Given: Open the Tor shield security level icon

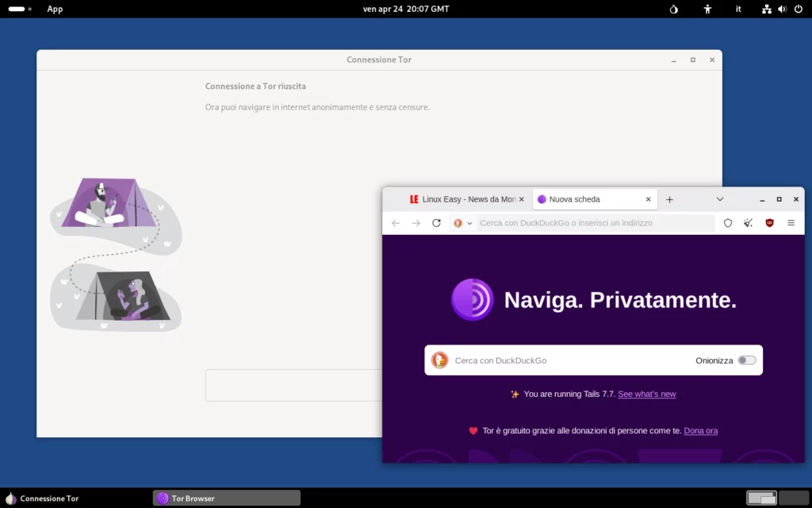Looking at the screenshot, I should [728, 223].
